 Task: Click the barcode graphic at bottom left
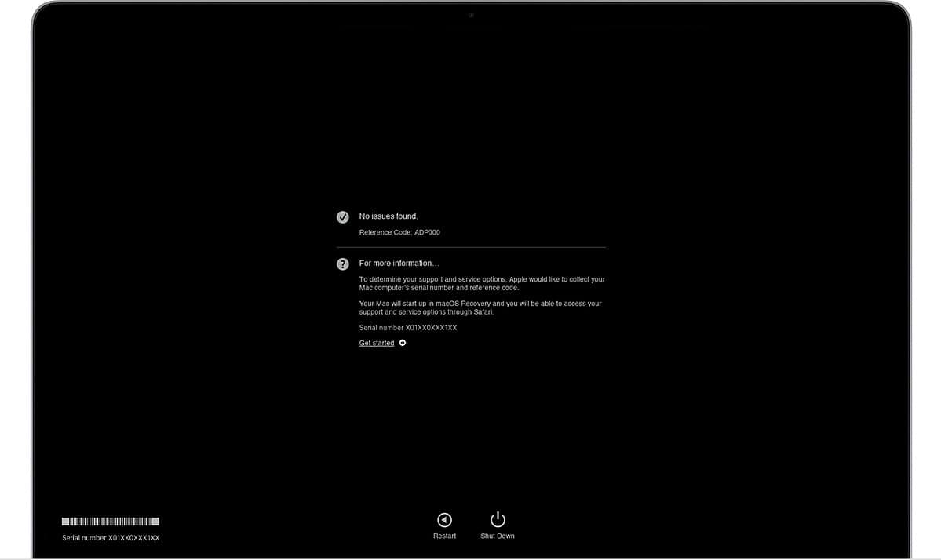pyautogui.click(x=110, y=520)
